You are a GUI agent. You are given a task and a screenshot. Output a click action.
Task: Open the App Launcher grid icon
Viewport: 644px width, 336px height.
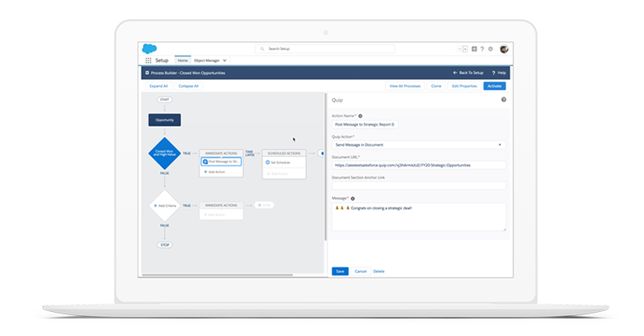point(148,60)
